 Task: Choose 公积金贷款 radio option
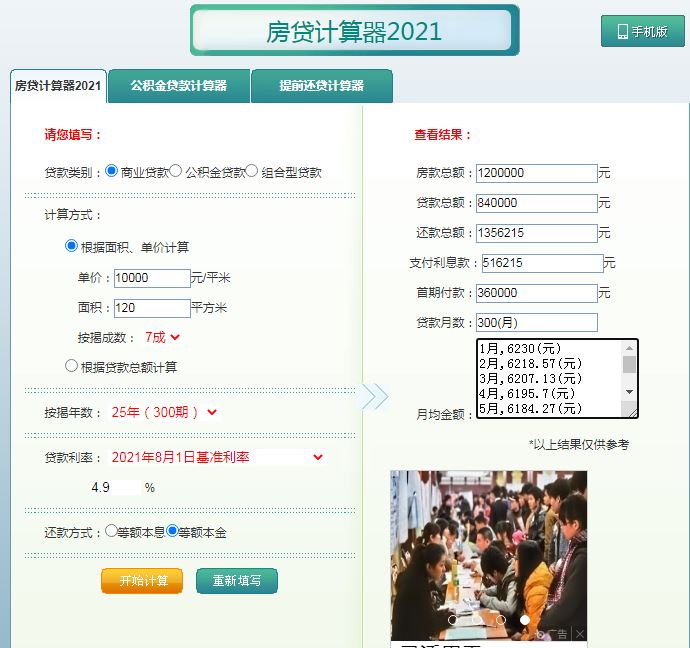176,171
